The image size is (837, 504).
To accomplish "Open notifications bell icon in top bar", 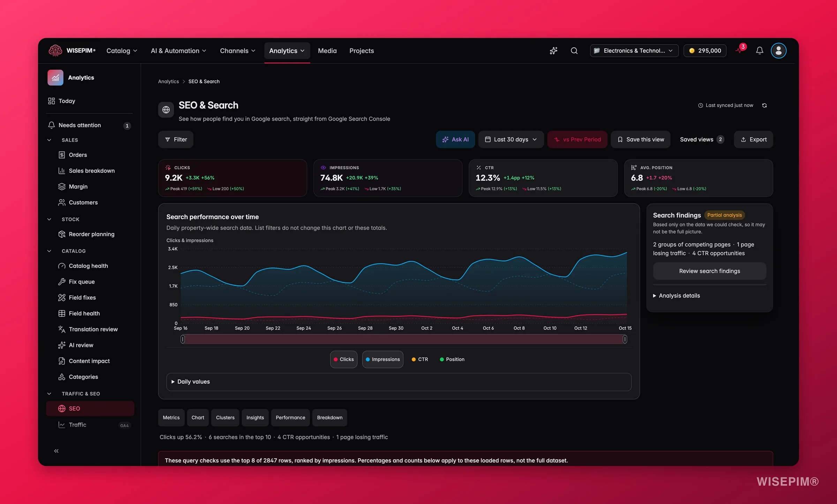I will coord(760,51).
